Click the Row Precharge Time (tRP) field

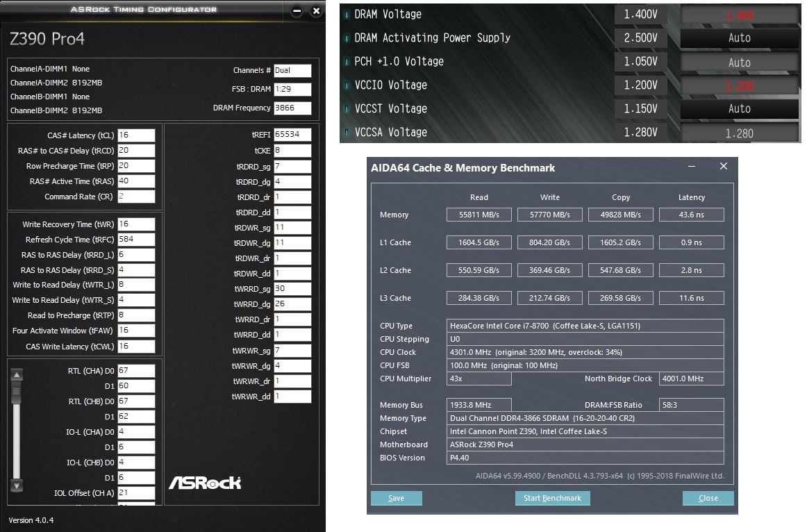(136, 166)
